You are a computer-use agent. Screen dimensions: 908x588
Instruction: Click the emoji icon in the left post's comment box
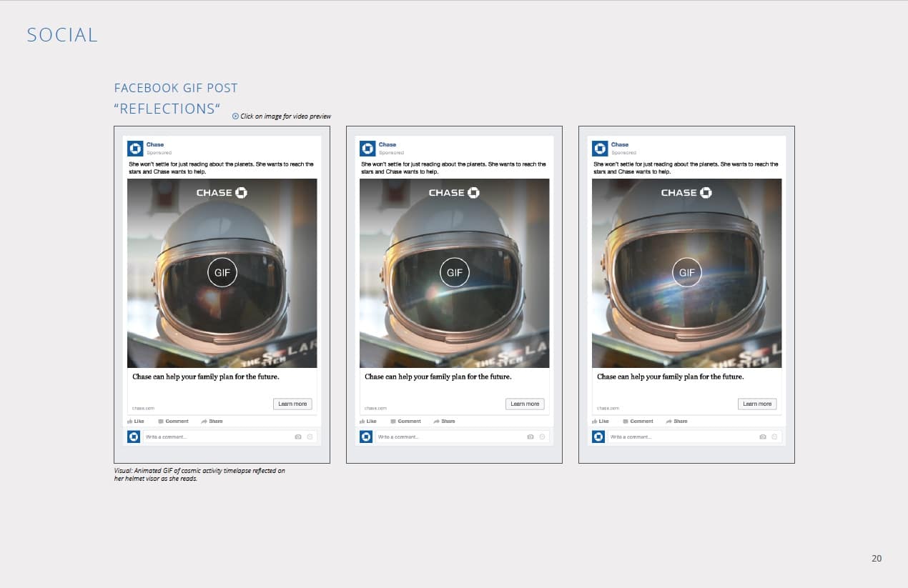(310, 437)
